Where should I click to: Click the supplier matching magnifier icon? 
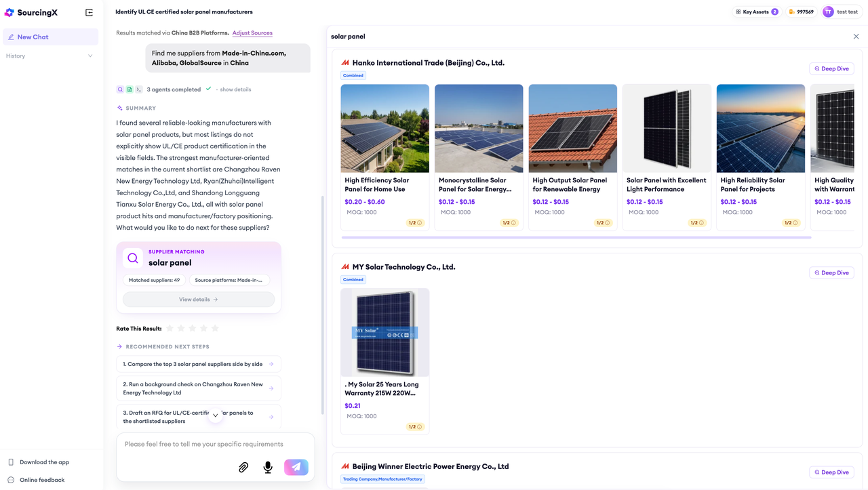point(133,258)
